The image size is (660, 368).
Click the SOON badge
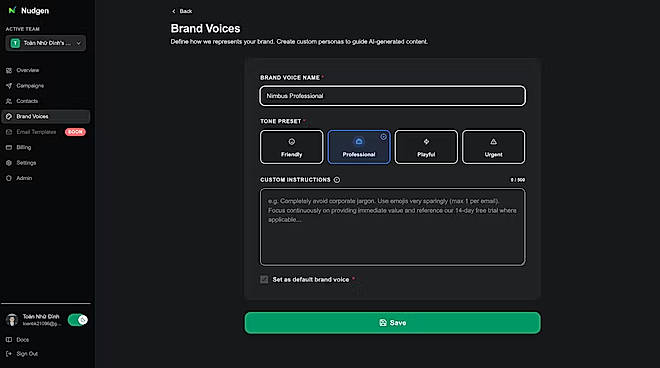pyautogui.click(x=75, y=132)
